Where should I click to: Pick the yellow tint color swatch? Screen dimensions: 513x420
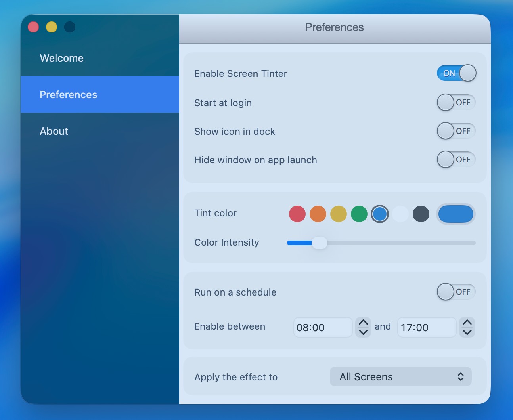pyautogui.click(x=338, y=214)
